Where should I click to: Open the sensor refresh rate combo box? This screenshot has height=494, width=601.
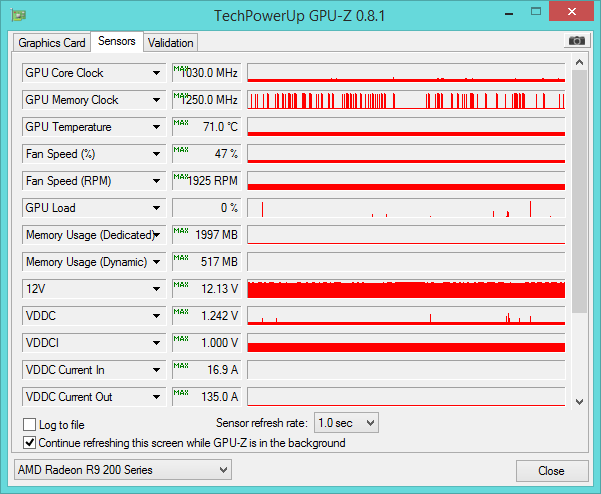pyautogui.click(x=346, y=423)
